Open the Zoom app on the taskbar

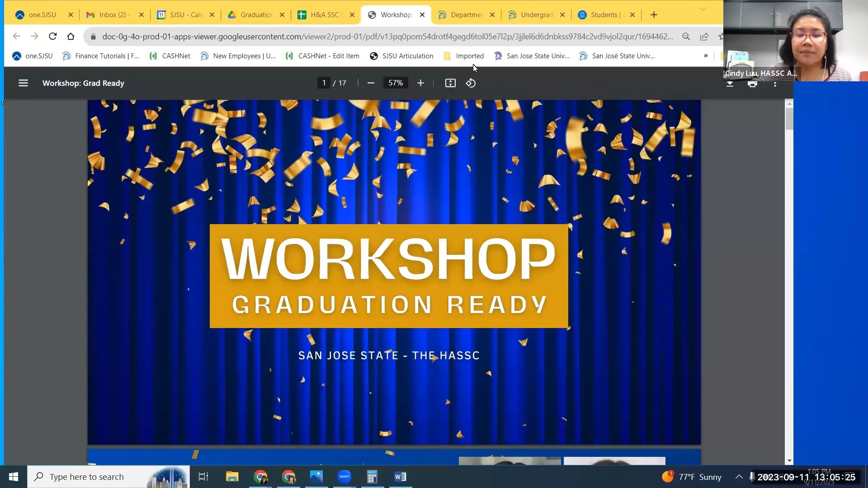pyautogui.click(x=344, y=477)
